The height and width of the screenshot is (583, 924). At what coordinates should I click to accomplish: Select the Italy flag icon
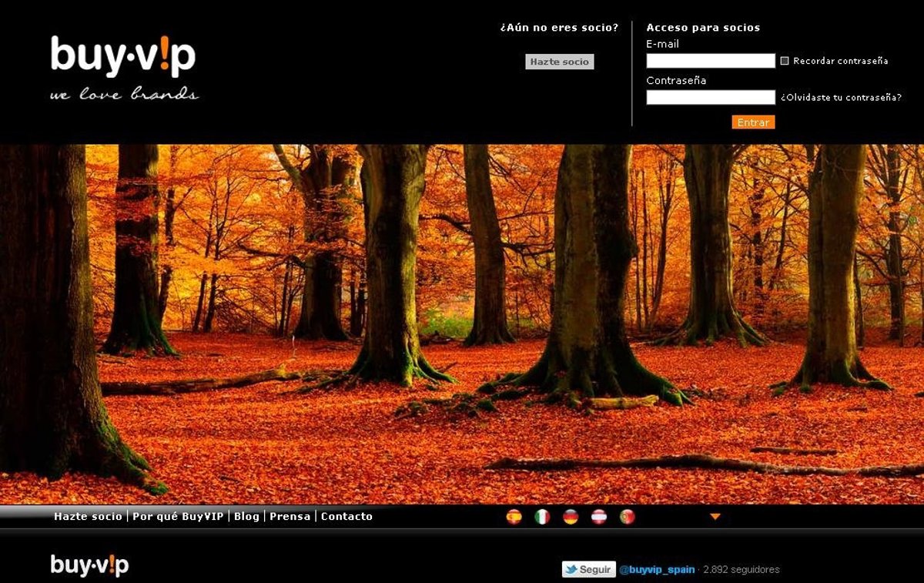(x=542, y=517)
